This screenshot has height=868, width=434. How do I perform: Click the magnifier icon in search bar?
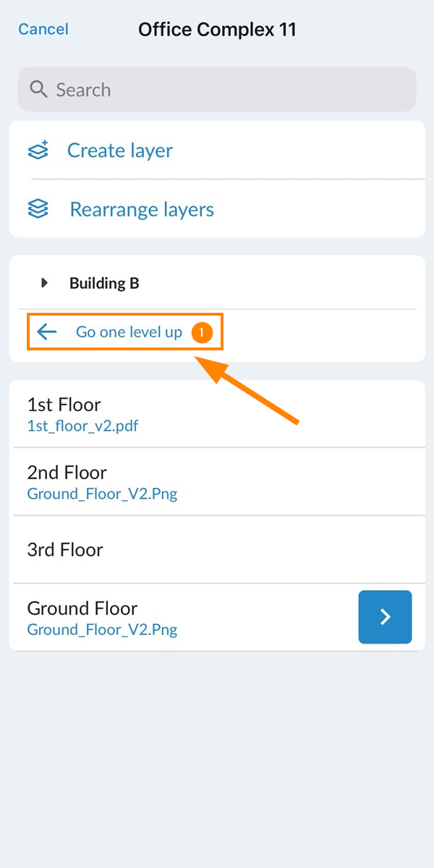coord(39,89)
